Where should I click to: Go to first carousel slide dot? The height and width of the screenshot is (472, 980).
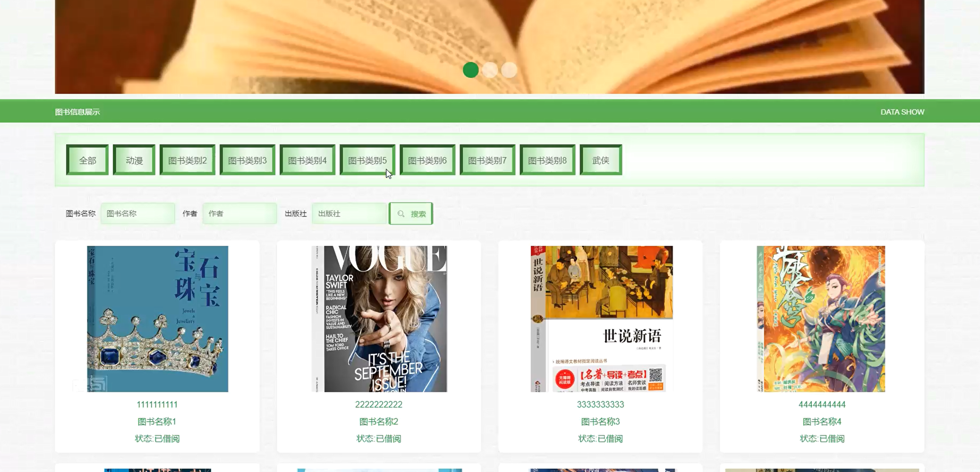coord(470,70)
